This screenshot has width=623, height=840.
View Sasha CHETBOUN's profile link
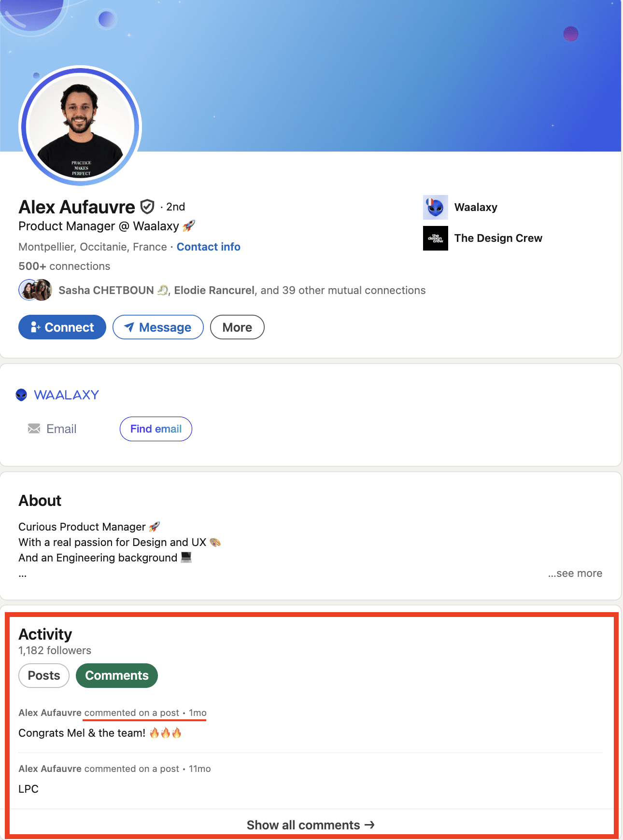tap(106, 290)
